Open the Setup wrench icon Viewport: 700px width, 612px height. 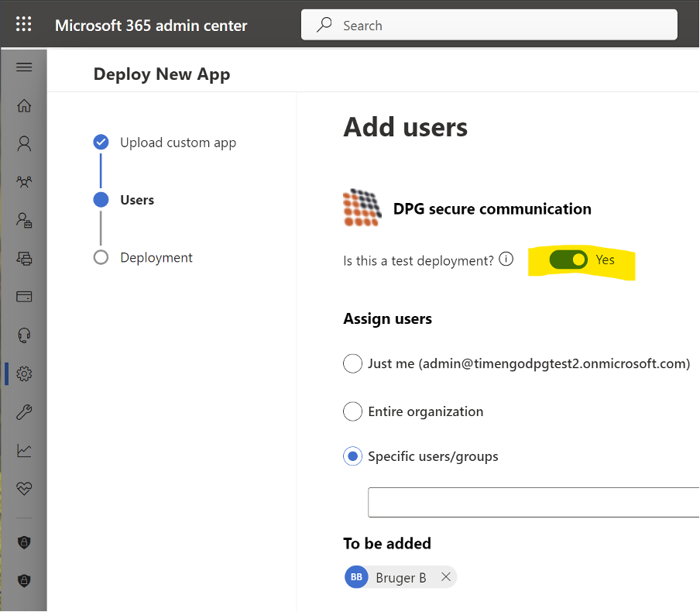pyautogui.click(x=24, y=412)
